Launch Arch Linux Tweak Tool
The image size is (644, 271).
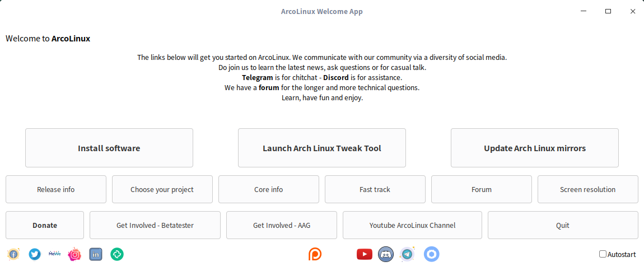click(322, 148)
